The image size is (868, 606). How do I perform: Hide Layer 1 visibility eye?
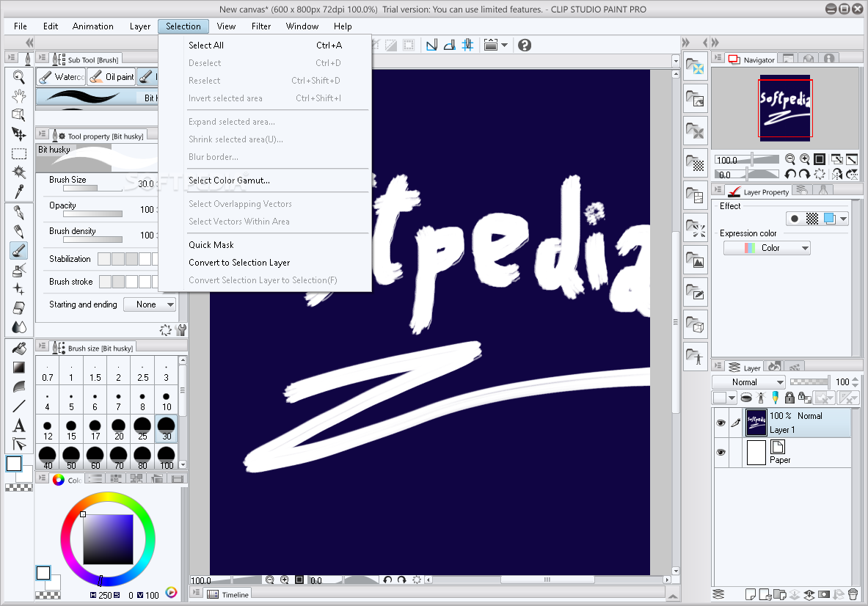pyautogui.click(x=721, y=423)
